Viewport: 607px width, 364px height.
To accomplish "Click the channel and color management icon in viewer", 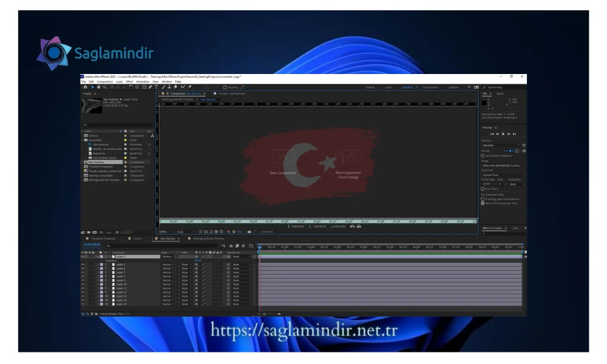I will coord(228,232).
